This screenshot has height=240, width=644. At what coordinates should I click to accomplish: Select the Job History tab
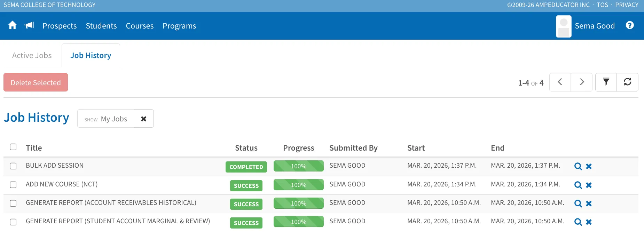coord(91,55)
